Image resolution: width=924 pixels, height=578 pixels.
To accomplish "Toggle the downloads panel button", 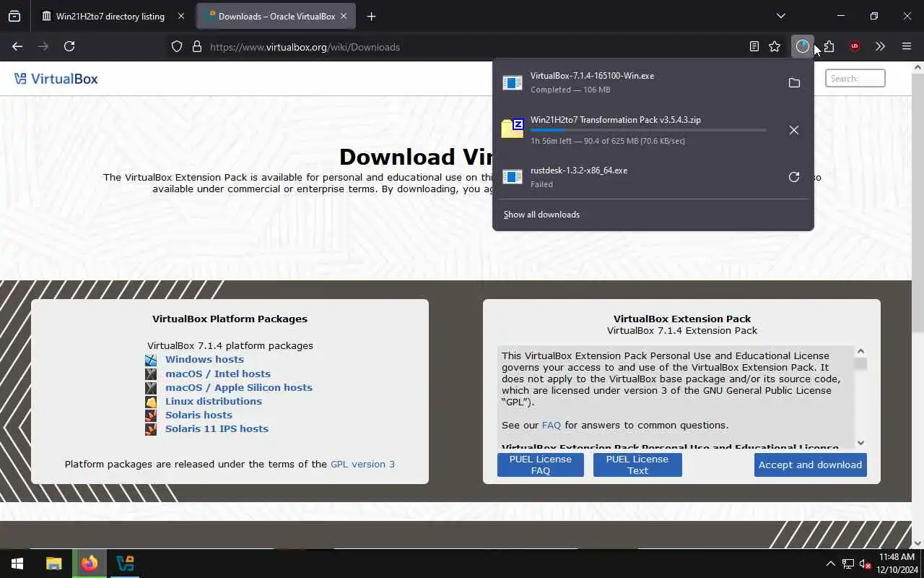I will (x=803, y=47).
